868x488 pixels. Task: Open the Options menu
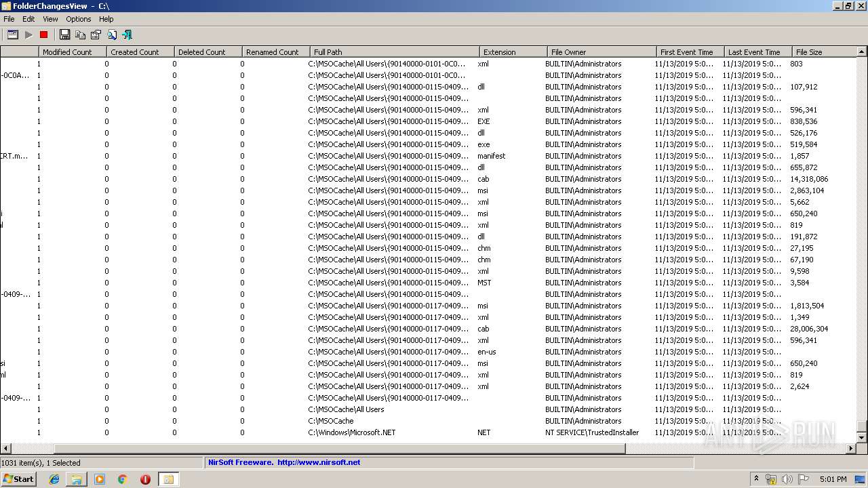[79, 19]
